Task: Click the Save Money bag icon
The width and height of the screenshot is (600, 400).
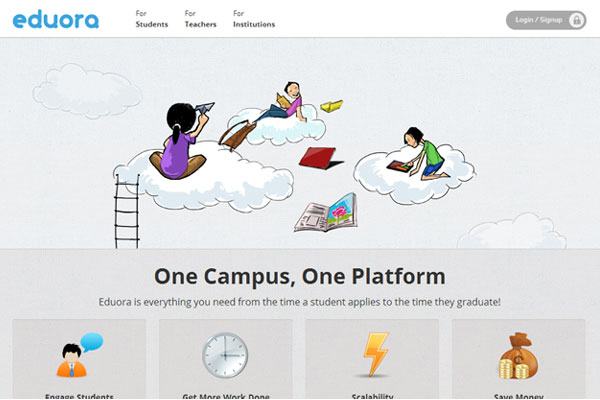Action: pos(518,356)
